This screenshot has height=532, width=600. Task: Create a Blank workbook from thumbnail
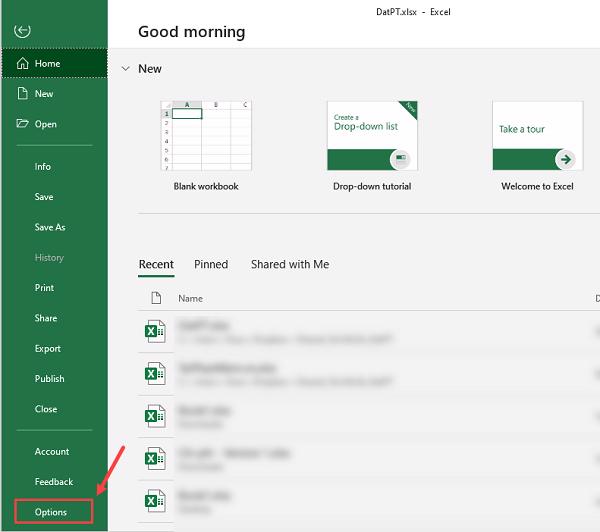[x=206, y=135]
